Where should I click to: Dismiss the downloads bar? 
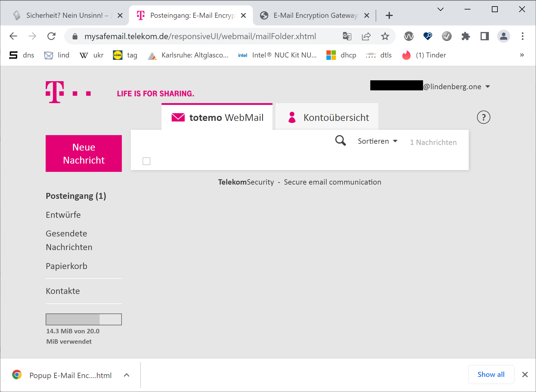click(525, 375)
